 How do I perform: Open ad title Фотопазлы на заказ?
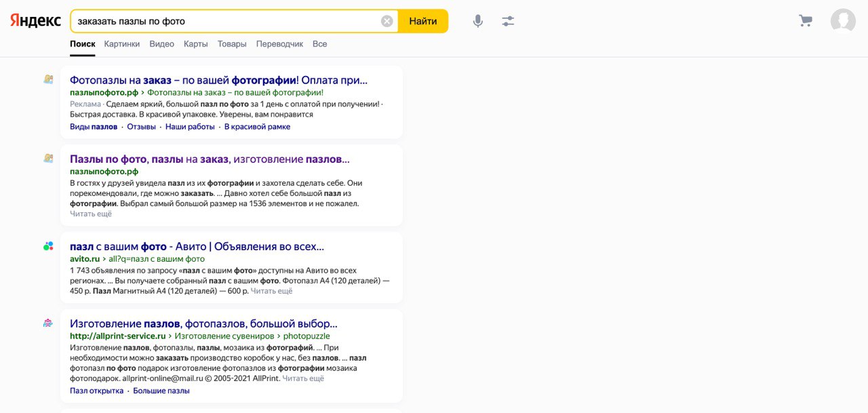coord(218,80)
